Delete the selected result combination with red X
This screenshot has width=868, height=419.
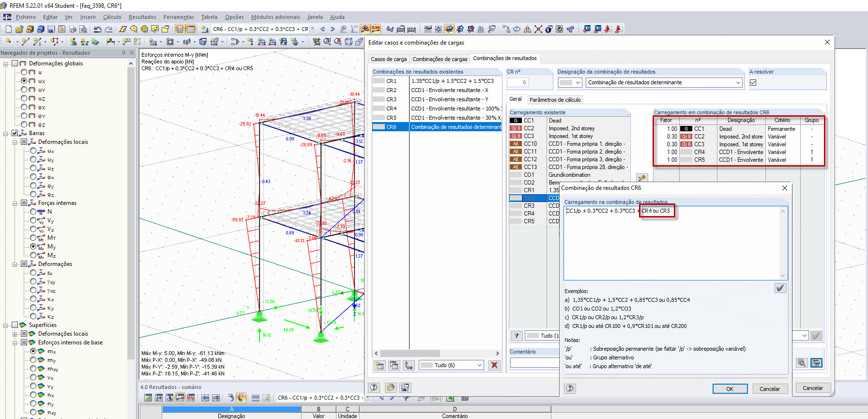click(x=494, y=365)
